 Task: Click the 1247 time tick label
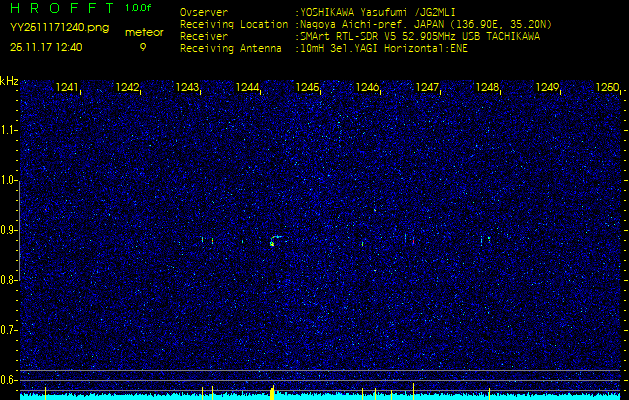pos(428,87)
